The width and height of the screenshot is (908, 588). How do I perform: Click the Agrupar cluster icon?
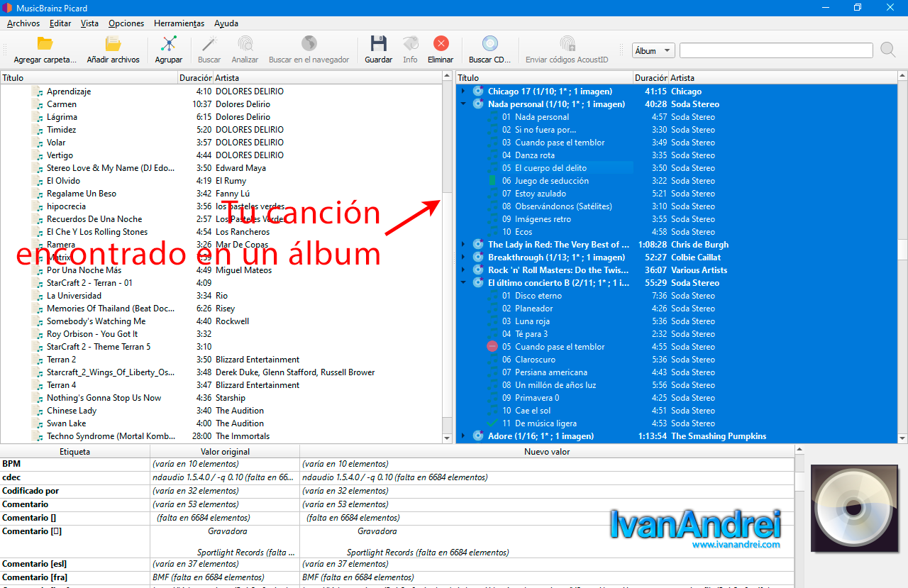169,43
